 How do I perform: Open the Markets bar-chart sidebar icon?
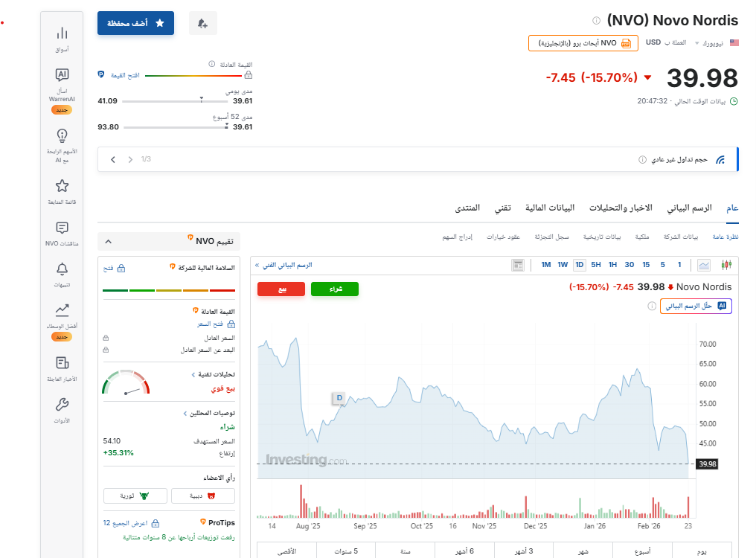(x=63, y=33)
